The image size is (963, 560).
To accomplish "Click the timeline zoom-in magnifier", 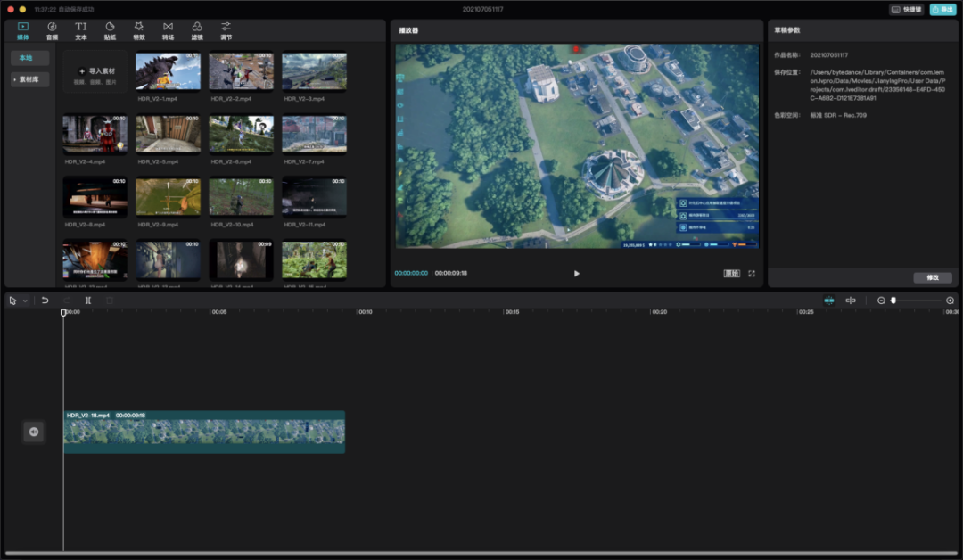I will pos(951,301).
